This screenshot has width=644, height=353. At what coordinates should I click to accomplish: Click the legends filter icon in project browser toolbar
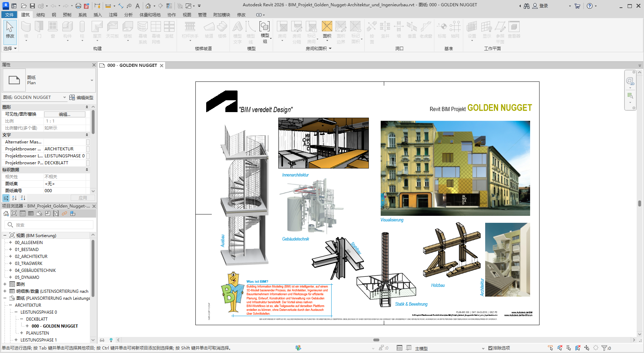point(23,213)
